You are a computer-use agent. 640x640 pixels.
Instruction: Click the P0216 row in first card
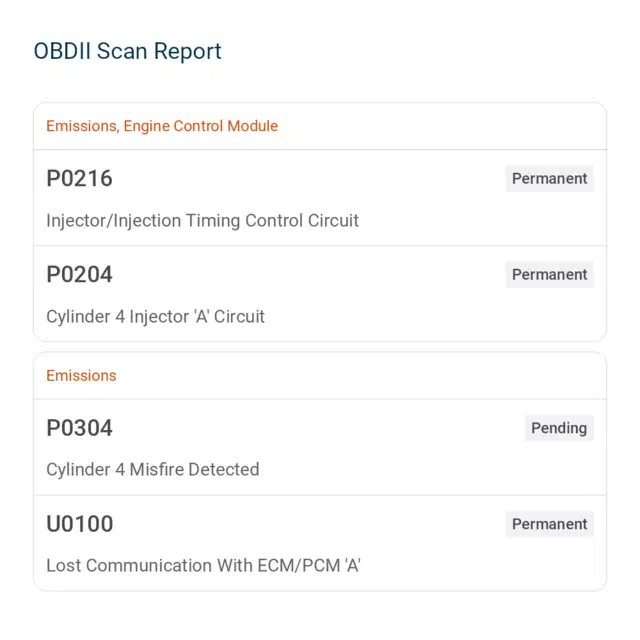pos(320,198)
